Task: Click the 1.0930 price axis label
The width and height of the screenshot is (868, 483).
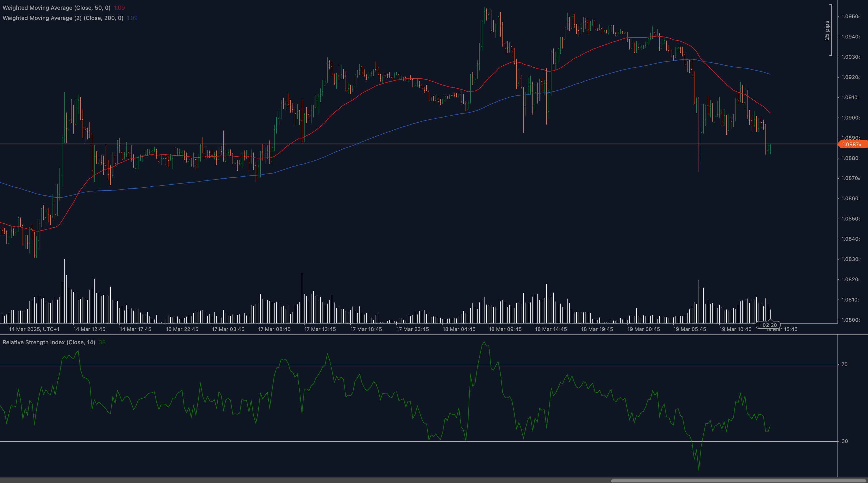Action: (x=851, y=57)
